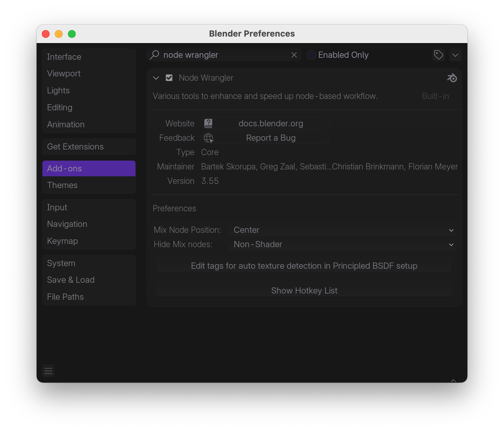504x431 pixels.
Task: Collapse the Node Wrangler details panel
Action: (x=156, y=78)
